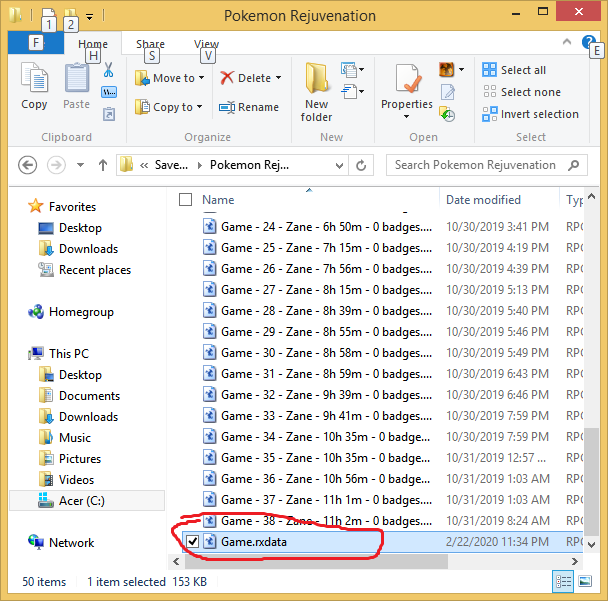The image size is (608, 601).
Task: Click the Game.rxdata file icon
Action: 210,542
